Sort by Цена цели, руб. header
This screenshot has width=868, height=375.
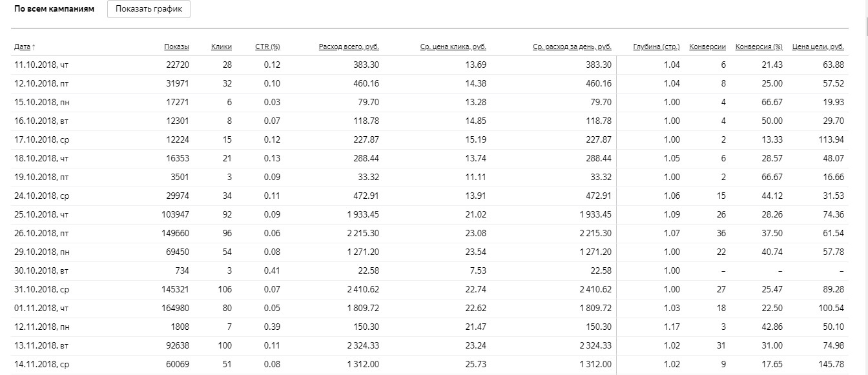point(818,47)
